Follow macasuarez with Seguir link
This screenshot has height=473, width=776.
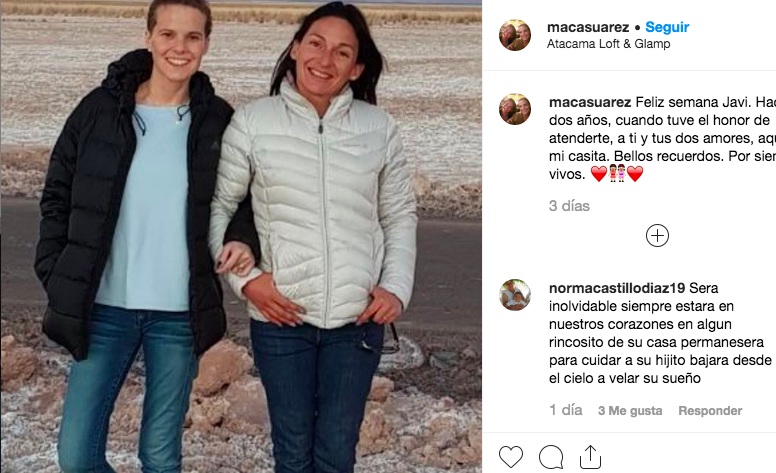(667, 27)
